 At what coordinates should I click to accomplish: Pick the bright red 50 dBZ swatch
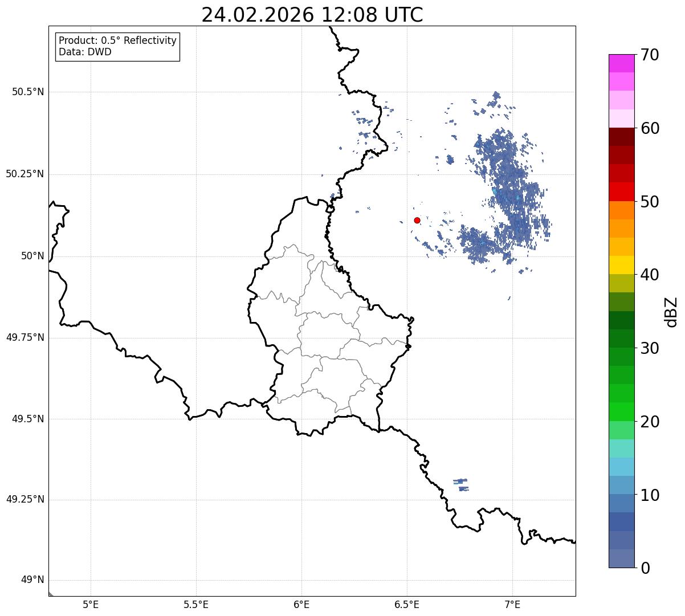622,192
